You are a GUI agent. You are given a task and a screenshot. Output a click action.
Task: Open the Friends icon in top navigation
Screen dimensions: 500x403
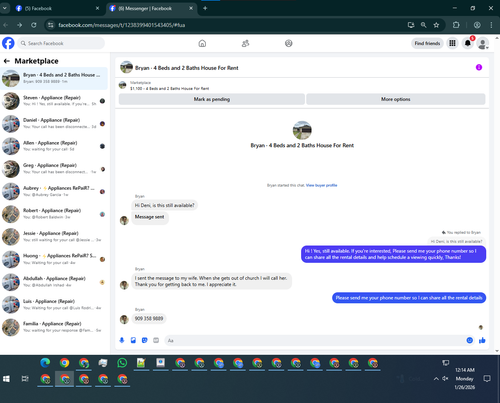(x=245, y=43)
